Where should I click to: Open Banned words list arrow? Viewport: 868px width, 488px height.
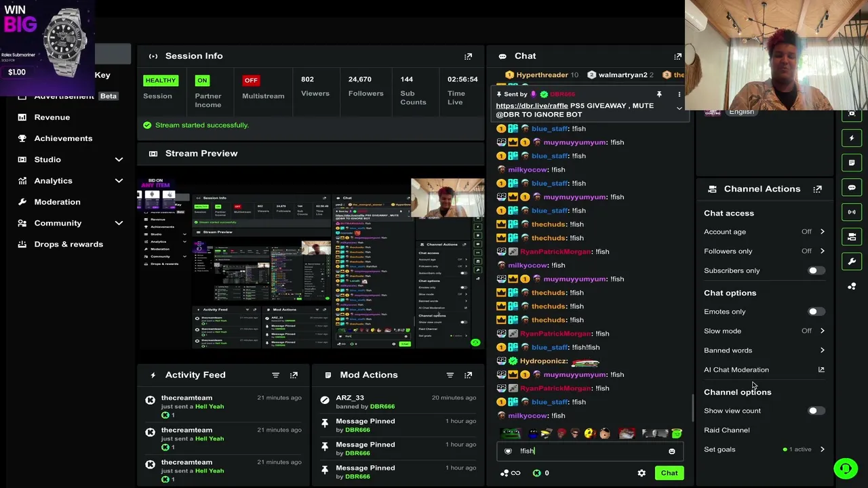822,350
